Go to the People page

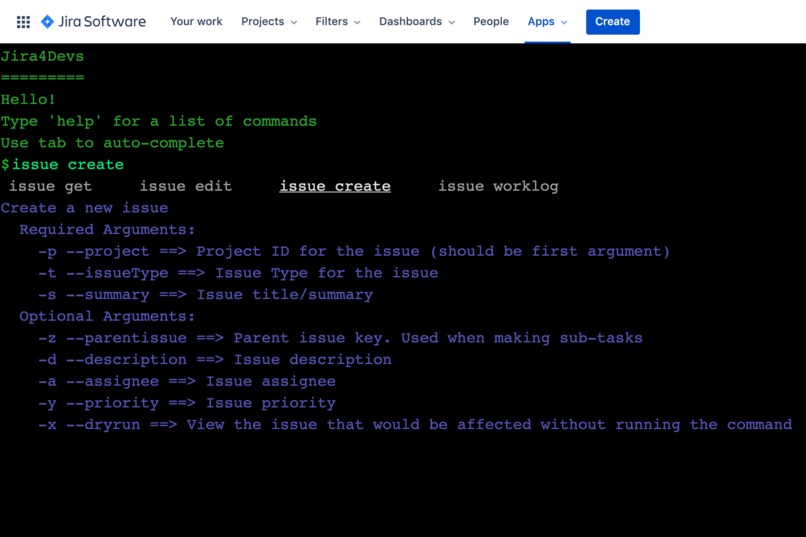[491, 22]
